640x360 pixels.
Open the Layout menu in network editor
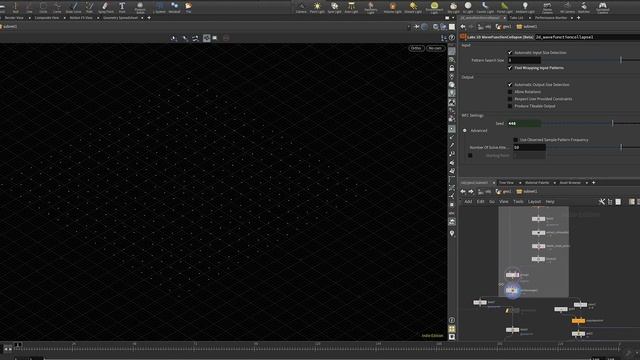(x=534, y=202)
